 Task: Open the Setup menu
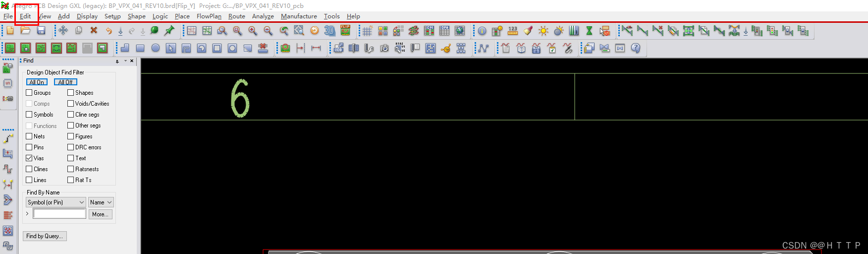112,16
